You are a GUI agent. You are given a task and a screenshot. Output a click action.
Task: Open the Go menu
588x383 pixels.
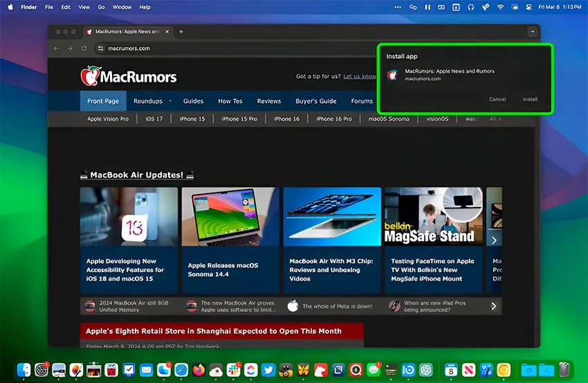[x=101, y=7]
